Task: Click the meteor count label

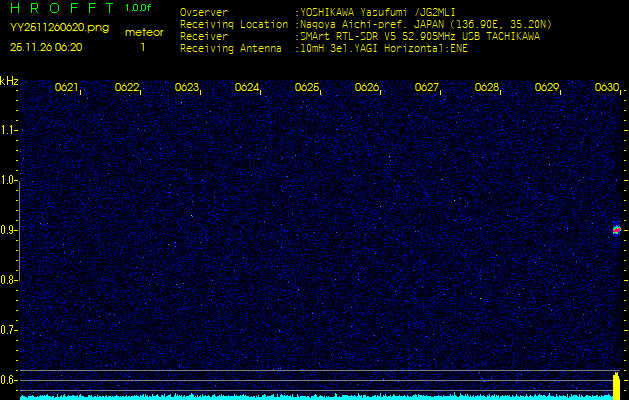Action: (143, 32)
